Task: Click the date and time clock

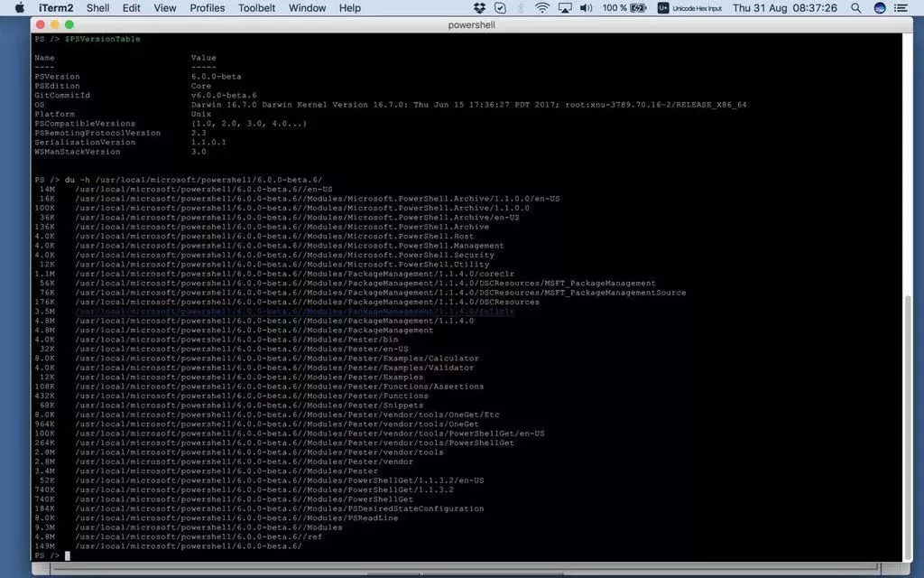Action: pos(784,7)
